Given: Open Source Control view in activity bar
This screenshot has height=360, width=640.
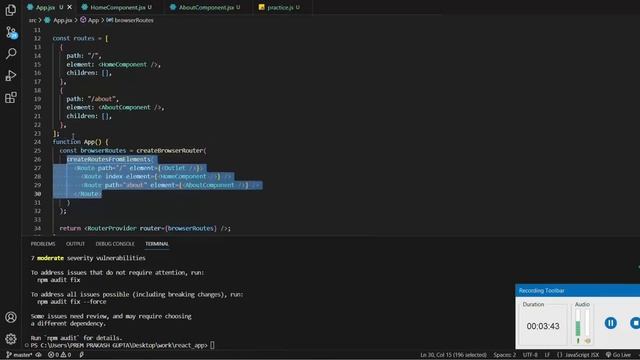Looking at the screenshot, I should [x=11, y=32].
